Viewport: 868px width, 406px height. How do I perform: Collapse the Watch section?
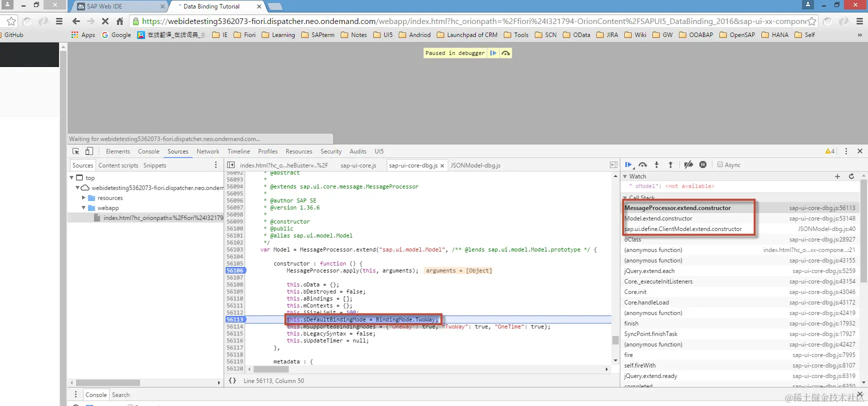(625, 176)
